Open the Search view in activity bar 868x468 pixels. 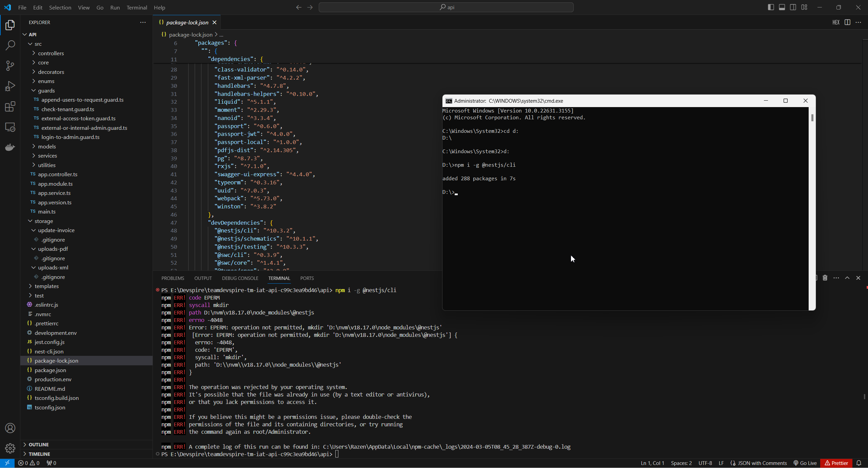coord(10,45)
